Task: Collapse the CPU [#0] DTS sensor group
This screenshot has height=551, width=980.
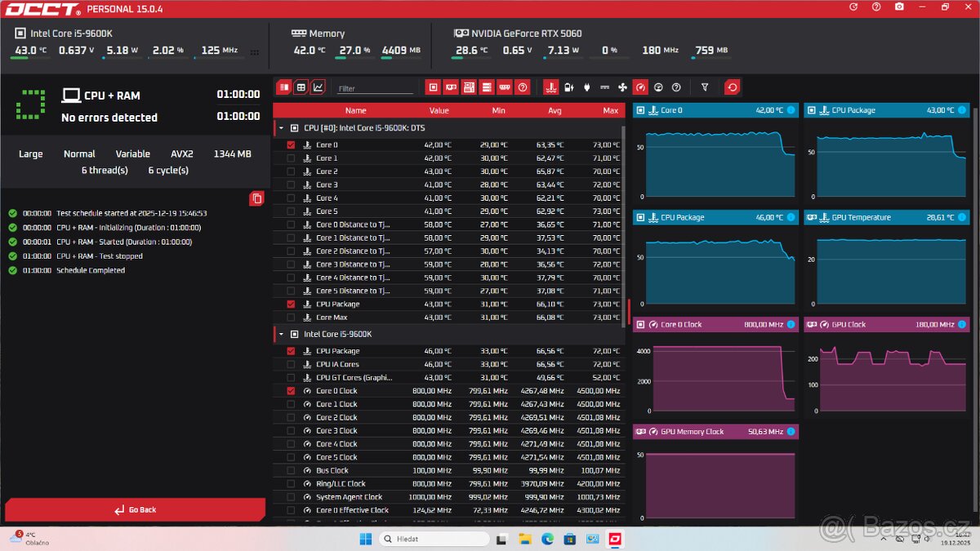Action: [282, 128]
